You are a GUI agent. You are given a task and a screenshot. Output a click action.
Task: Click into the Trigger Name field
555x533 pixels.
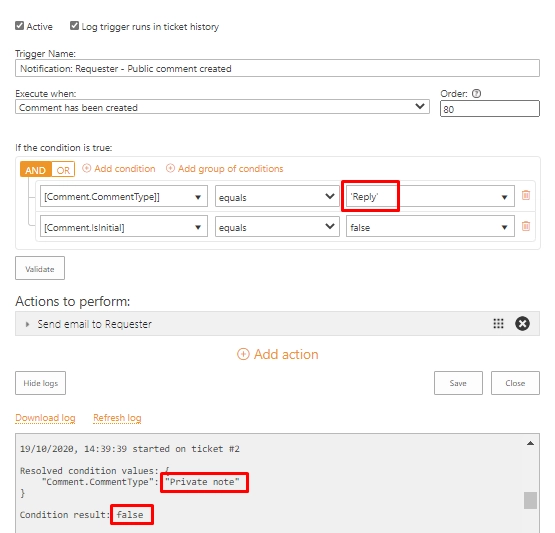tap(277, 68)
